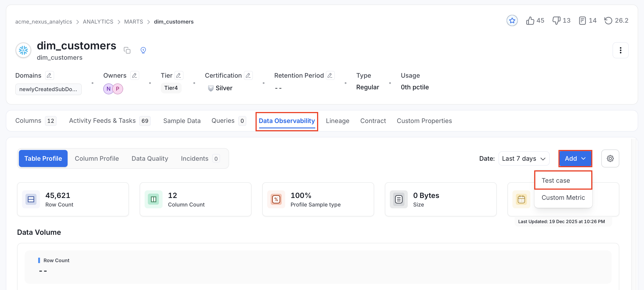Open the three-dot more options menu
The height and width of the screenshot is (290, 644).
620,50
